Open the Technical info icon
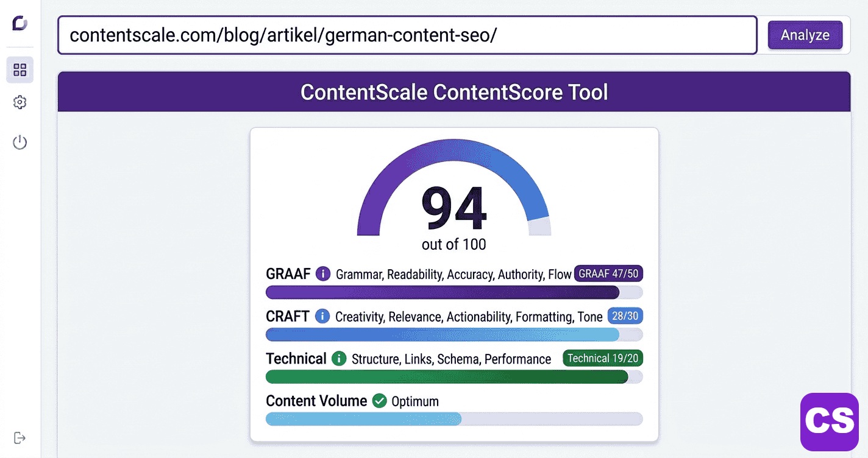The height and width of the screenshot is (458, 868). 340,359
